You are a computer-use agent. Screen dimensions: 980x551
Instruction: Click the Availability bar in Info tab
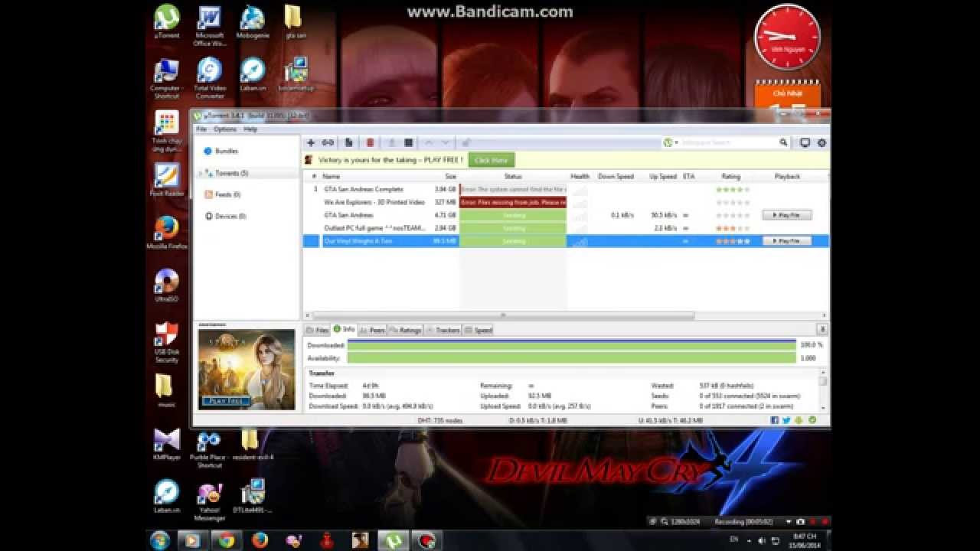tap(572, 357)
